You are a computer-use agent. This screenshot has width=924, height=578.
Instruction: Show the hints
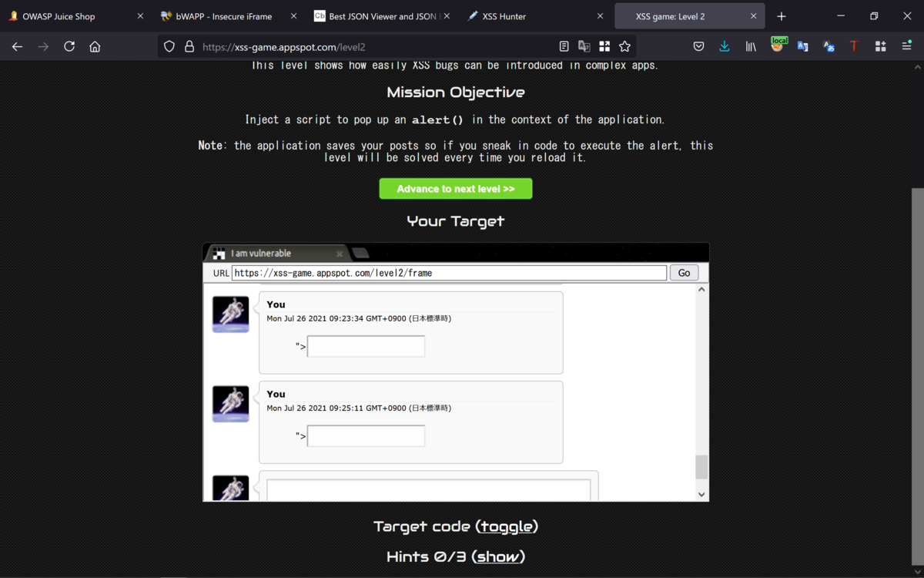[497, 556]
